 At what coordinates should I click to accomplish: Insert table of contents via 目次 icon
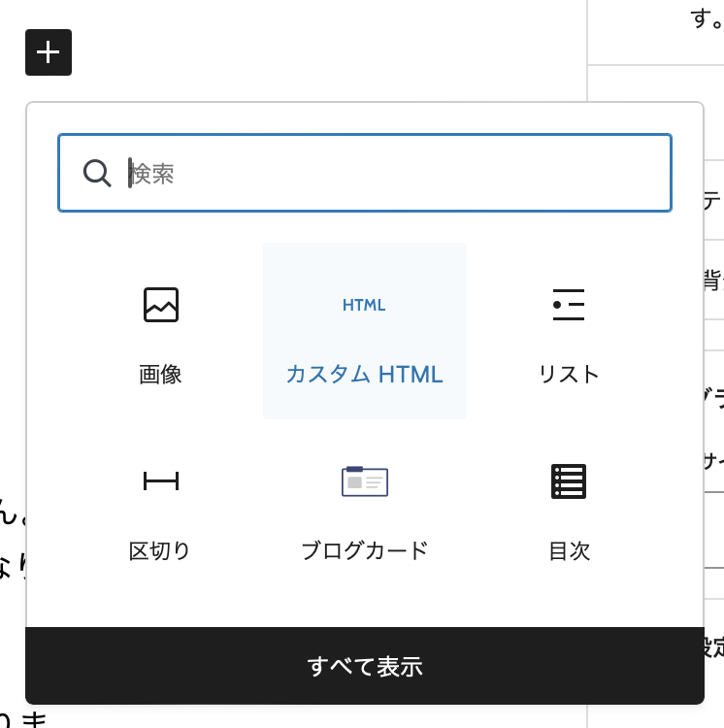(568, 481)
